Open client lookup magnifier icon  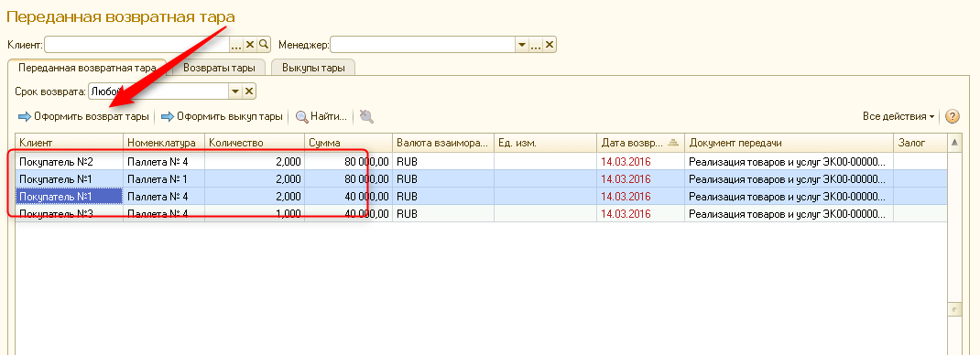point(264,44)
